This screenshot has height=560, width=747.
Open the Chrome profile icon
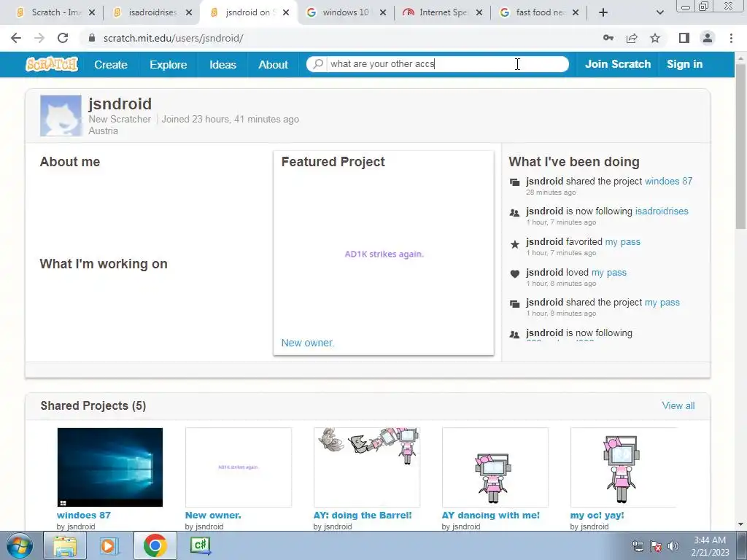tap(708, 38)
